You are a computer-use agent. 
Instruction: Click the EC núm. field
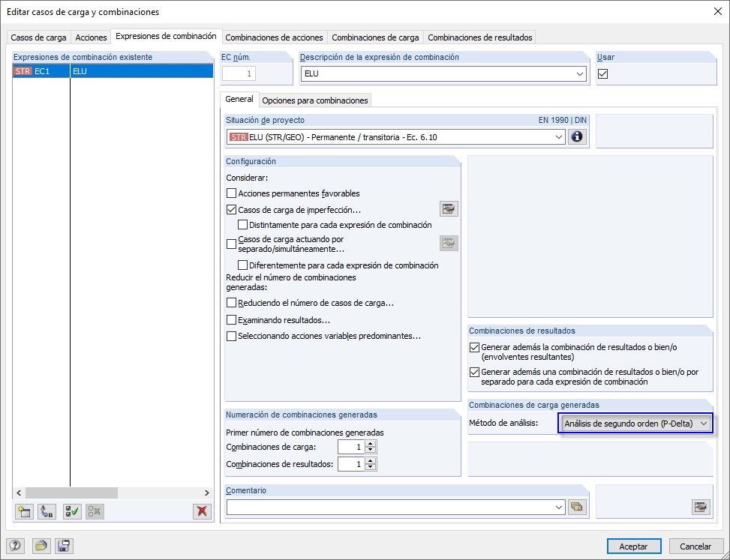(x=239, y=74)
